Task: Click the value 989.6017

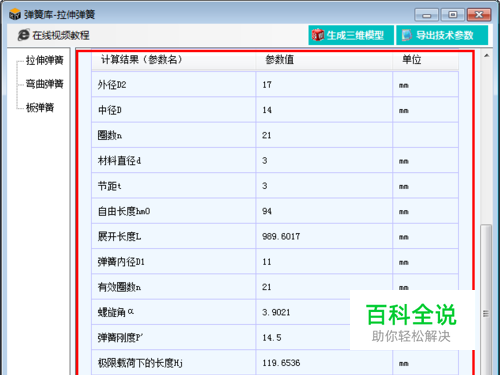Action: pyautogui.click(x=281, y=236)
